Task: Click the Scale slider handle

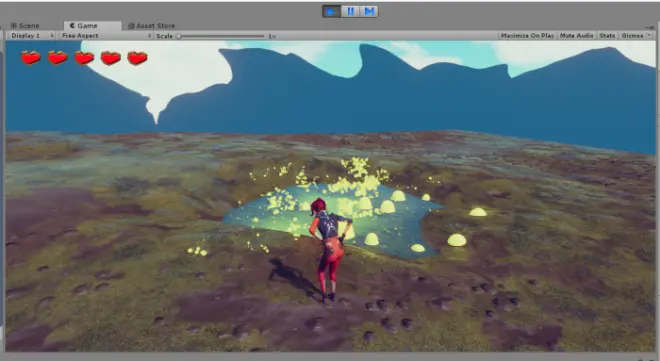Action: pyautogui.click(x=179, y=36)
